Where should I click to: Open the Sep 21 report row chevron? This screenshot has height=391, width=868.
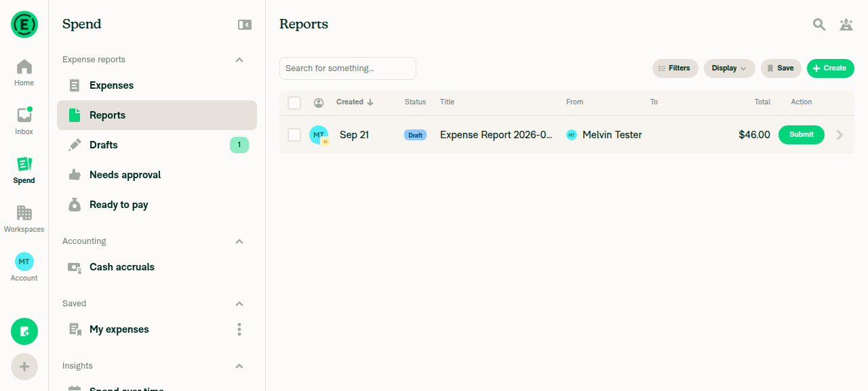(x=840, y=135)
